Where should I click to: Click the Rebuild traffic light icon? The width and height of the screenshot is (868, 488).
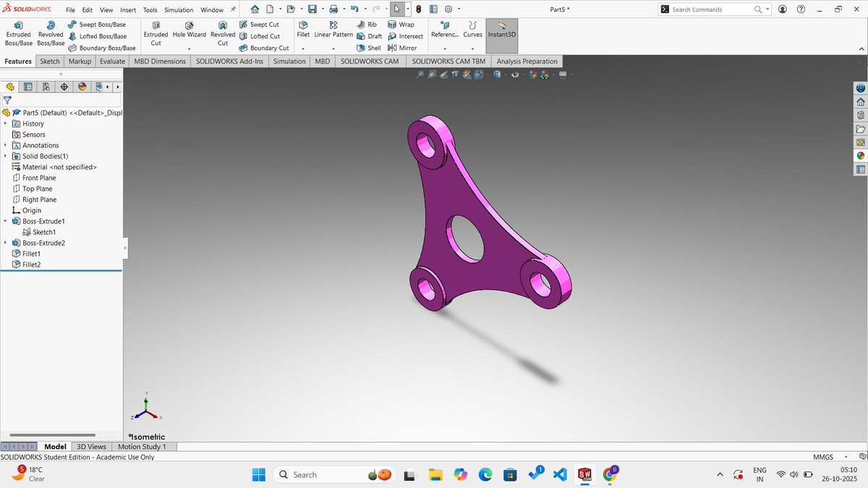pyautogui.click(x=419, y=9)
